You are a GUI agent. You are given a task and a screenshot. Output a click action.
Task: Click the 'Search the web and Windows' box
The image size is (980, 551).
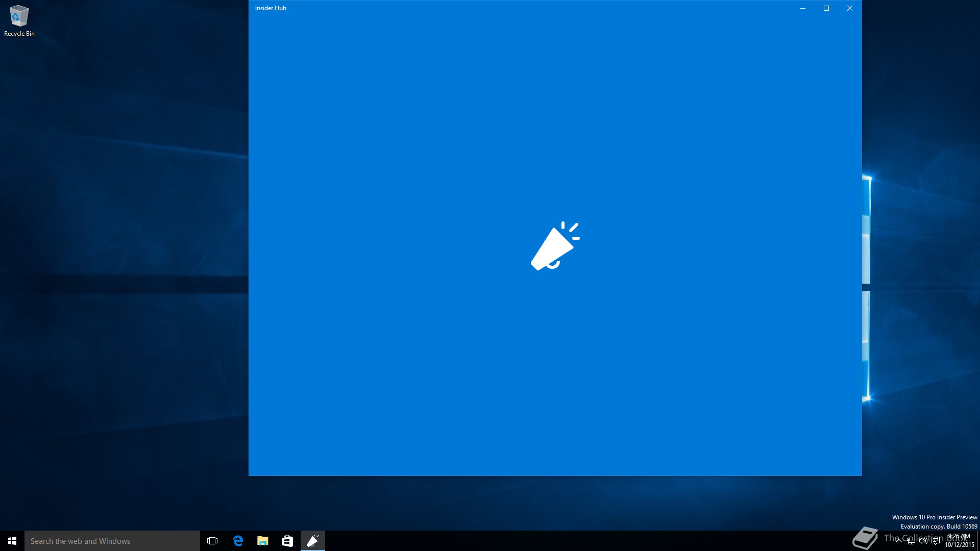[112, 541]
